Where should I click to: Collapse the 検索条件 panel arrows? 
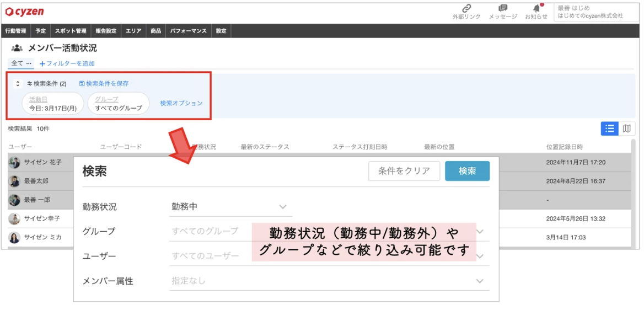[x=17, y=83]
